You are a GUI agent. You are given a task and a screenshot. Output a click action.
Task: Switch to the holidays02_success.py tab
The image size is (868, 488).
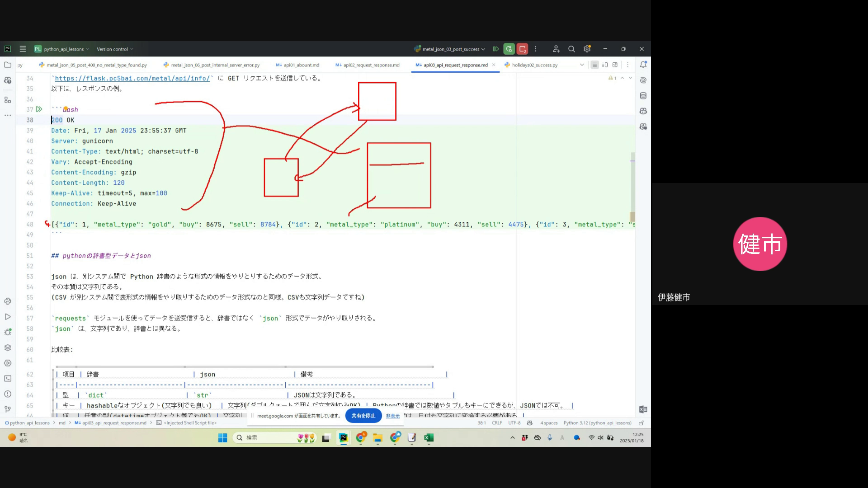[534, 65]
